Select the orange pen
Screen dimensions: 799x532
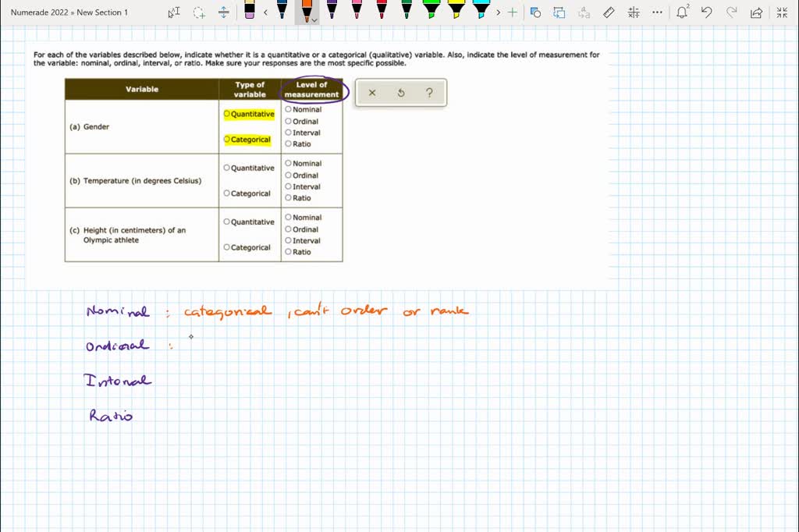coord(307,9)
